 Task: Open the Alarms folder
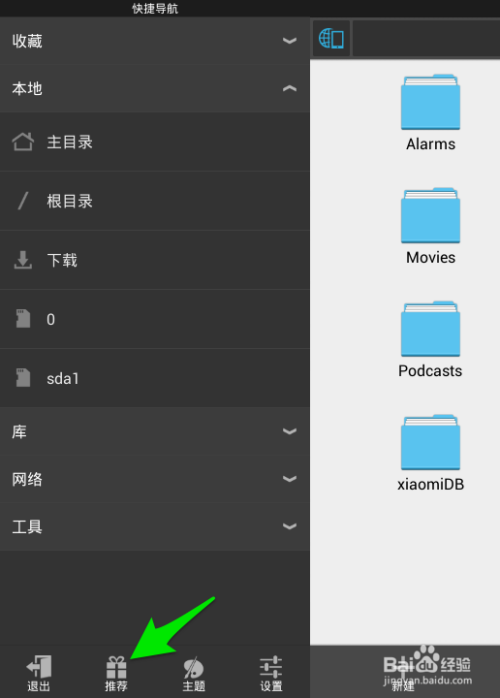coord(431,114)
